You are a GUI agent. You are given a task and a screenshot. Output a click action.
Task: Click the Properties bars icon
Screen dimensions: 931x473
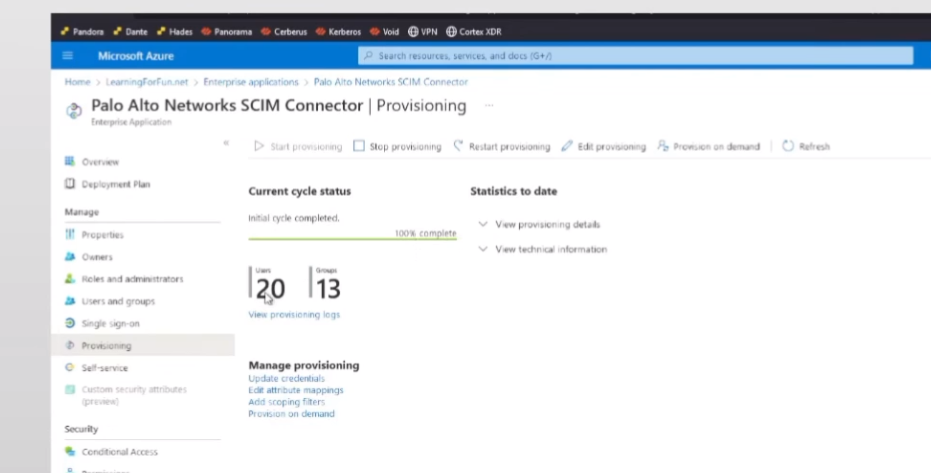coord(70,234)
